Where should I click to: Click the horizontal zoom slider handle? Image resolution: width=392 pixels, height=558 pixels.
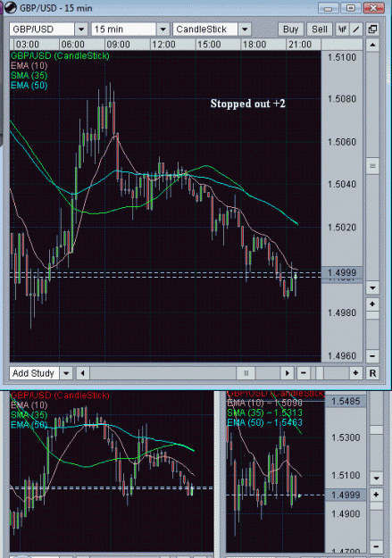[320, 373]
